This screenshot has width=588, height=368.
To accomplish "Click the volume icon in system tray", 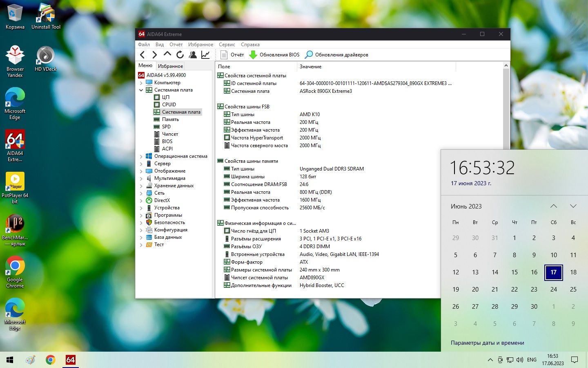I will coord(520,360).
